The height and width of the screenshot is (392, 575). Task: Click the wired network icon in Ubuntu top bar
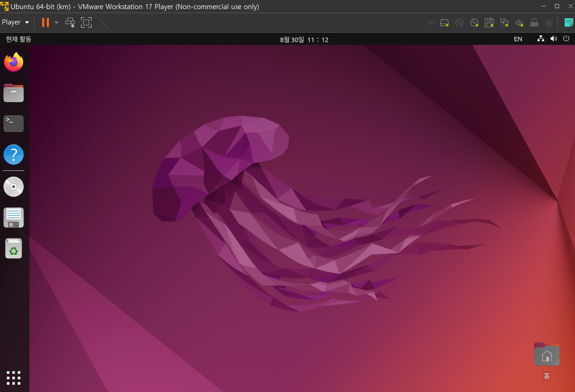click(x=541, y=39)
